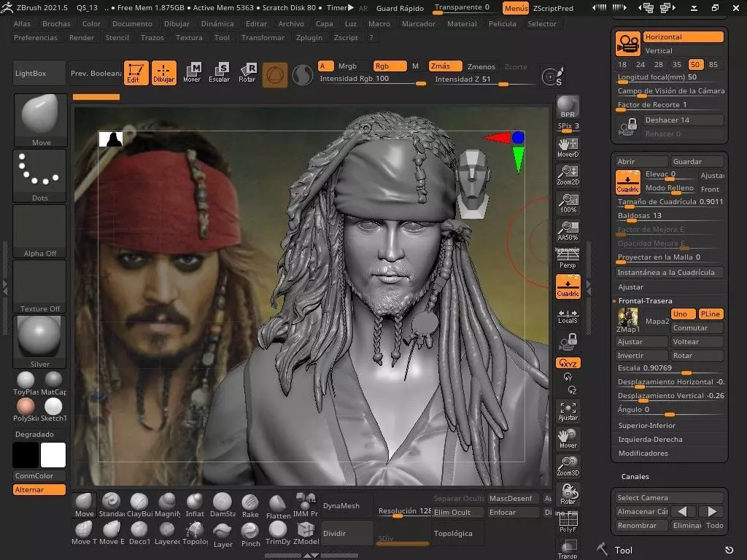Pick the Pinch brush
747x560 pixels.
point(250,534)
